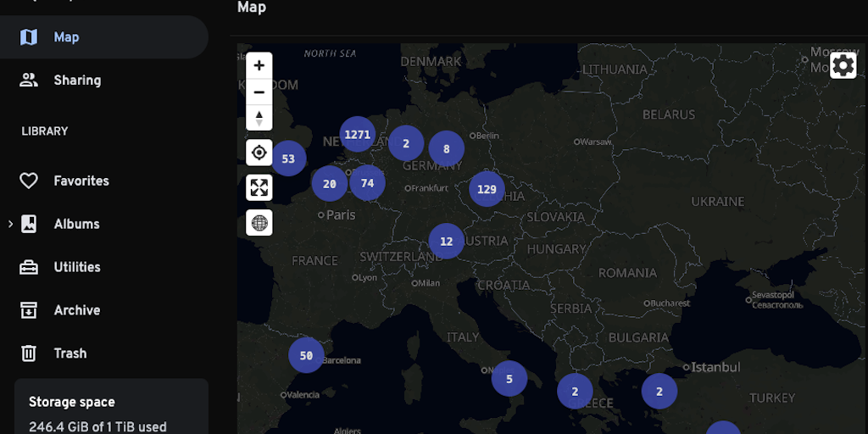Image resolution: width=868 pixels, height=434 pixels.
Task: Open the 5 photo cluster near Naples
Action: coord(509,379)
